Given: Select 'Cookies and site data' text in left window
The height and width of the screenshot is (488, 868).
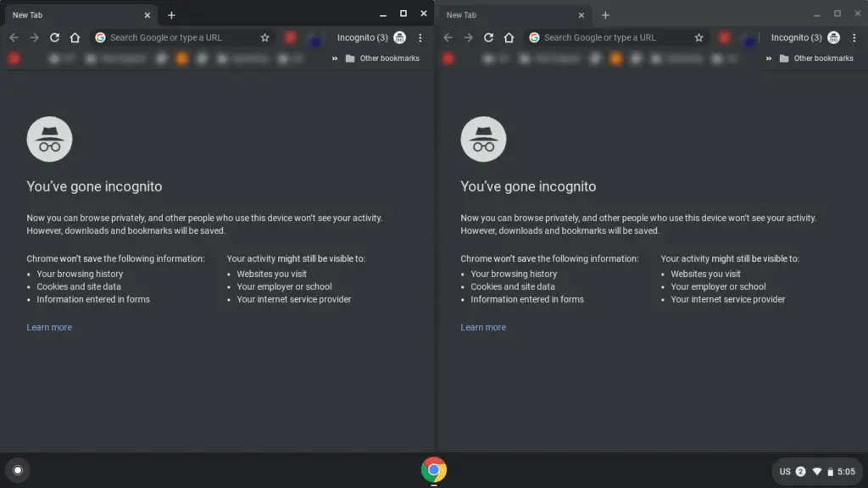Looking at the screenshot, I should 79,286.
